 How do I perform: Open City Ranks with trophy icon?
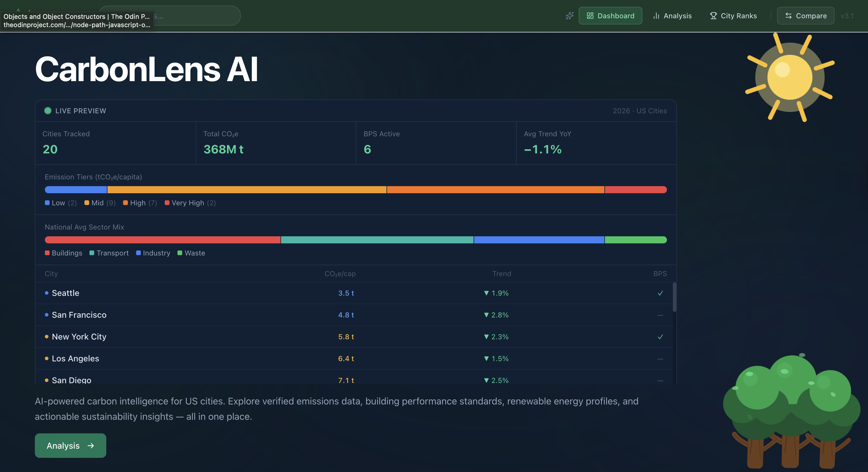click(733, 16)
